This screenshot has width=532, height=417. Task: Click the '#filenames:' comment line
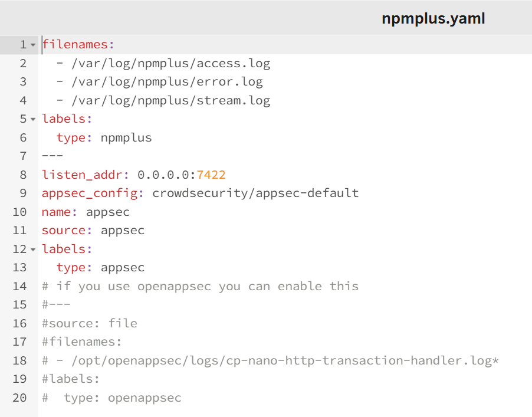(81, 342)
